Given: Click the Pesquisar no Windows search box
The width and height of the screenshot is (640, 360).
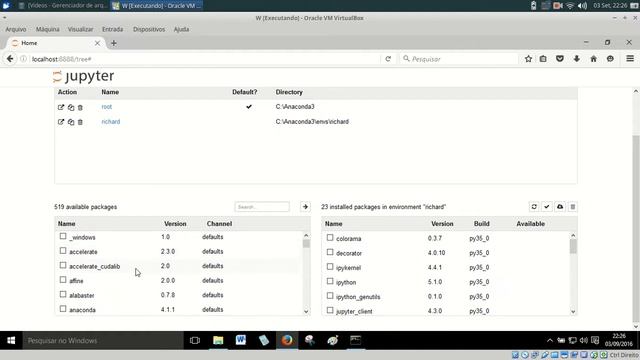Looking at the screenshot, I should tap(102, 340).
